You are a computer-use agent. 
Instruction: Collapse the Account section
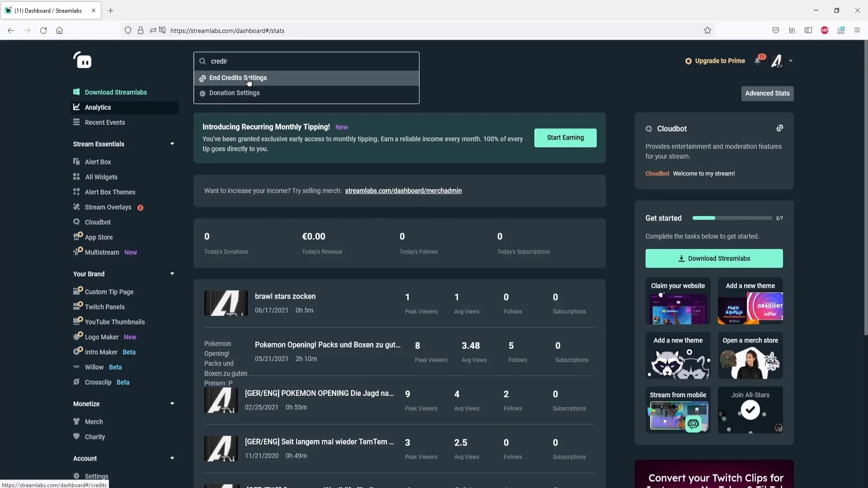pos(172,458)
